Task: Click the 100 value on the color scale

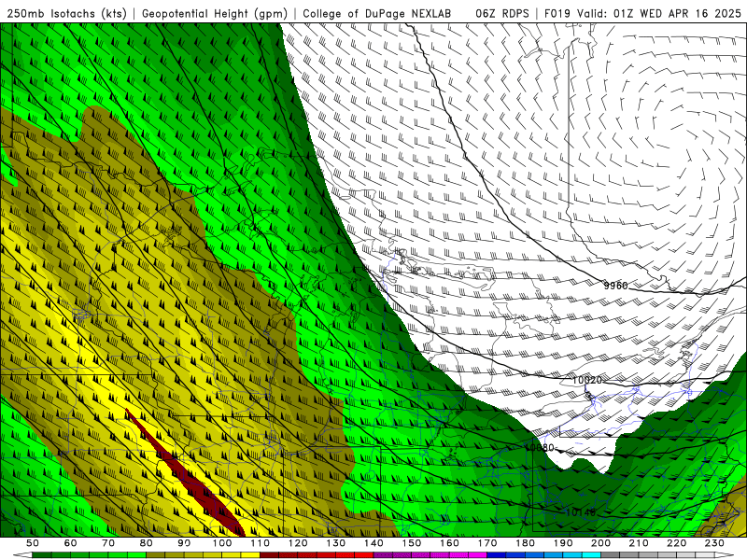Action: point(222,543)
